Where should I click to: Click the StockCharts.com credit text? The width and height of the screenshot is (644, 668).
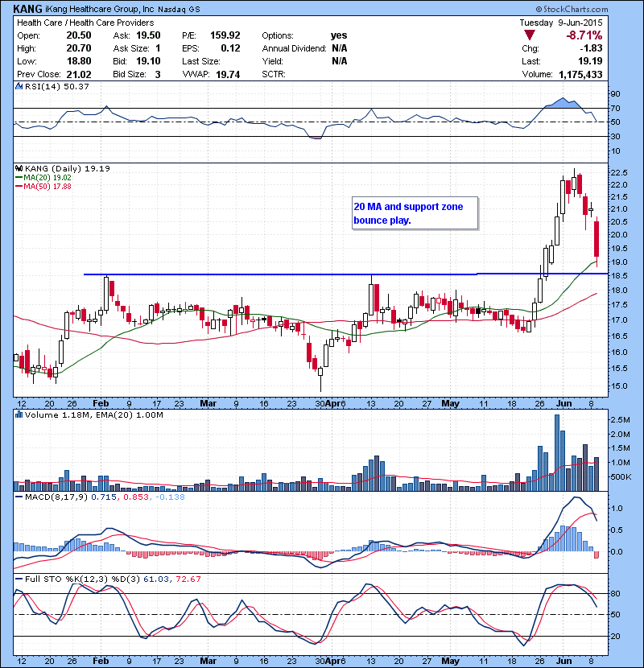pyautogui.click(x=572, y=9)
